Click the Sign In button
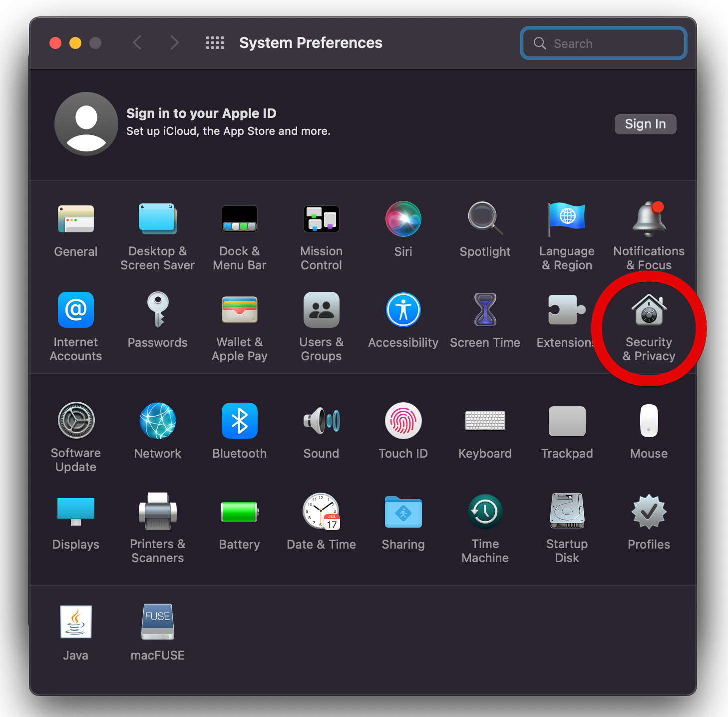Viewport: 728px width, 717px height. 645,124
